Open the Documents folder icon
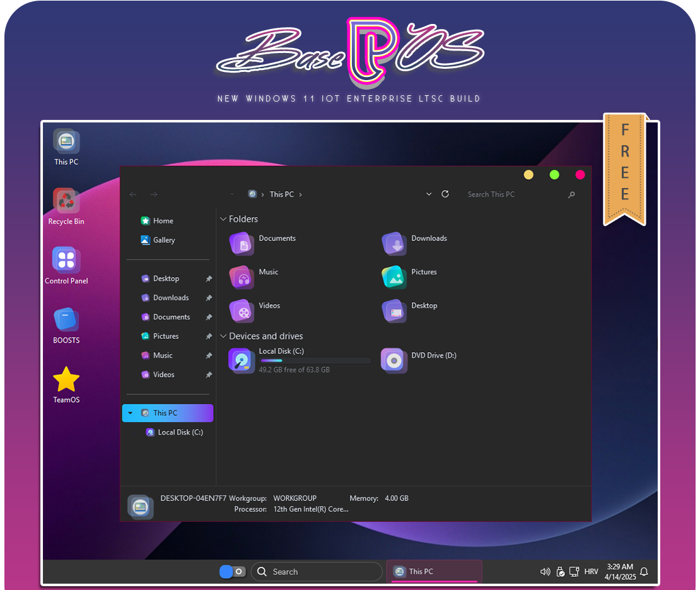Viewport: 700px width, 590px height. 242,244
